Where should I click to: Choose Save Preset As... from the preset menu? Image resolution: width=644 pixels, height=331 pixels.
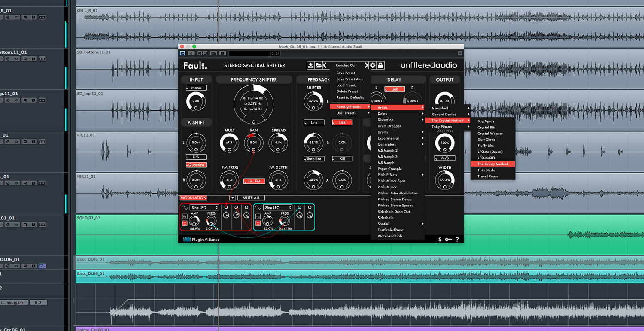[349, 79]
